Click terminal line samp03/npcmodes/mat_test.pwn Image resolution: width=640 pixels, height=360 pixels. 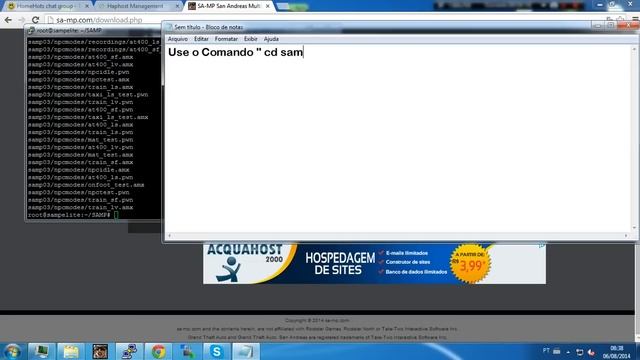pyautogui.click(x=80, y=140)
